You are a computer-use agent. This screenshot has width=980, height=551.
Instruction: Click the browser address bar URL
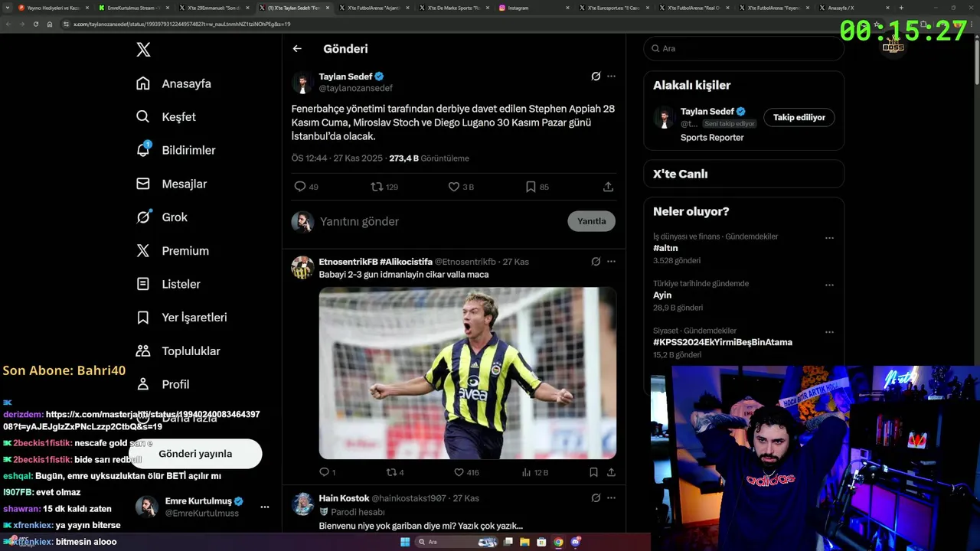182,24
